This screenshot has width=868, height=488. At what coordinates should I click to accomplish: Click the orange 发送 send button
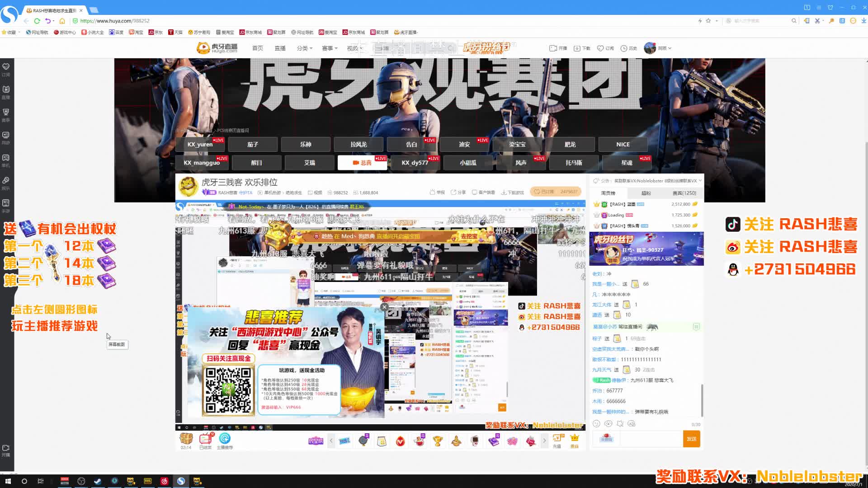[x=691, y=439]
